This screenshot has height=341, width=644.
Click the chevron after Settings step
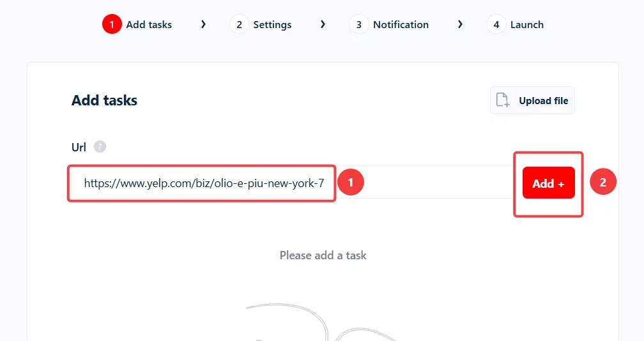pos(323,25)
